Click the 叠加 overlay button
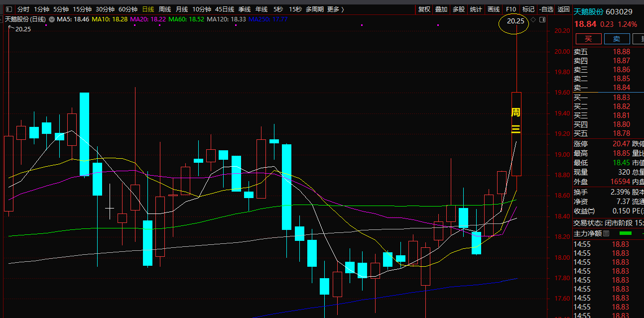Viewport: 644px width, 318px height. [x=441, y=9]
